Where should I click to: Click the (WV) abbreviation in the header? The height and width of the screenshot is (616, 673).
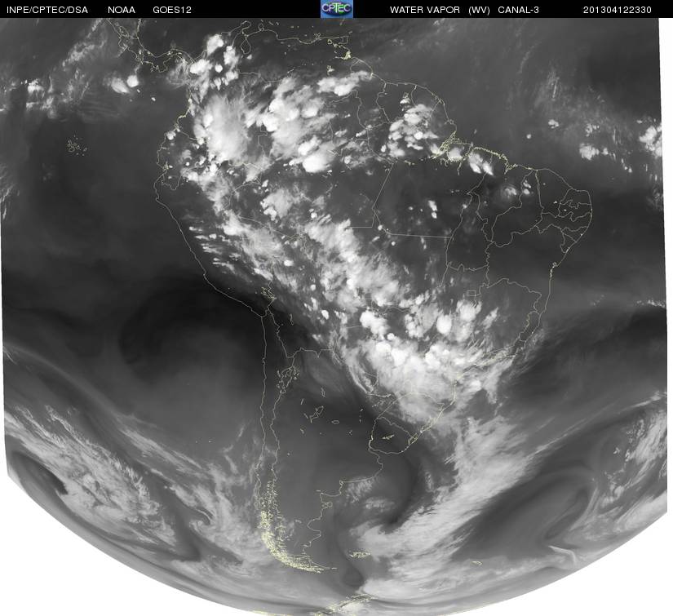(x=479, y=10)
